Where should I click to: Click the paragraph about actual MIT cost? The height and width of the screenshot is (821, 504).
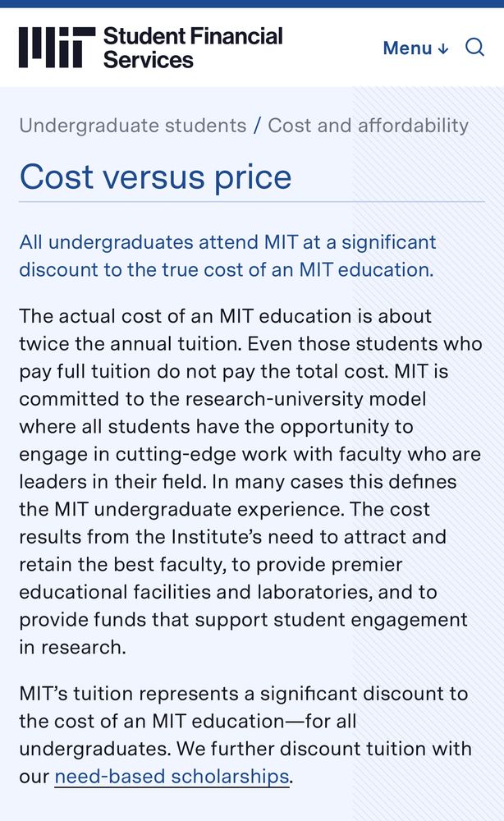(250, 482)
